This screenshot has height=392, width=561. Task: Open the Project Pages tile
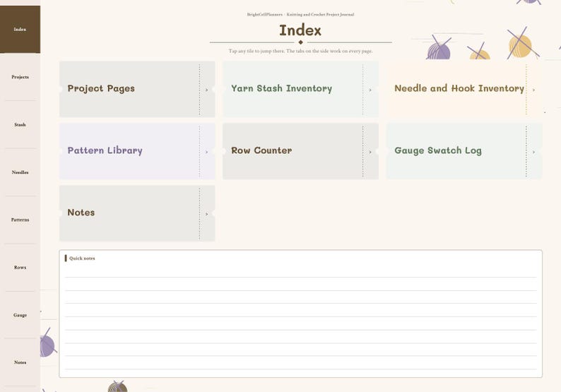coord(137,89)
